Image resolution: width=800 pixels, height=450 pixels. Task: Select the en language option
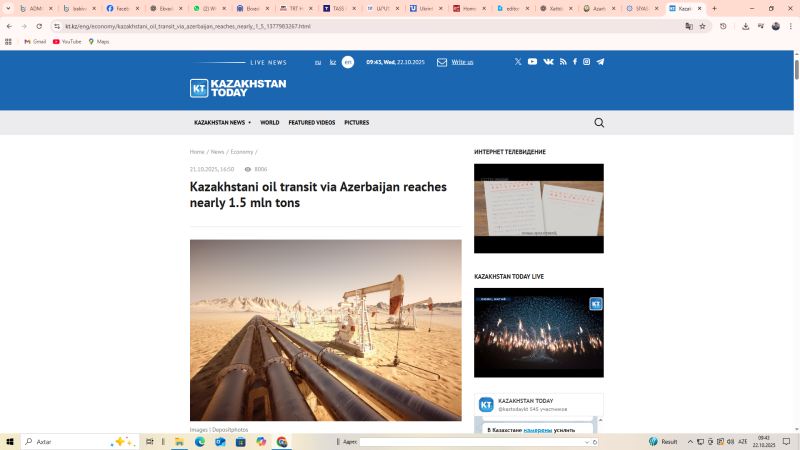click(348, 62)
